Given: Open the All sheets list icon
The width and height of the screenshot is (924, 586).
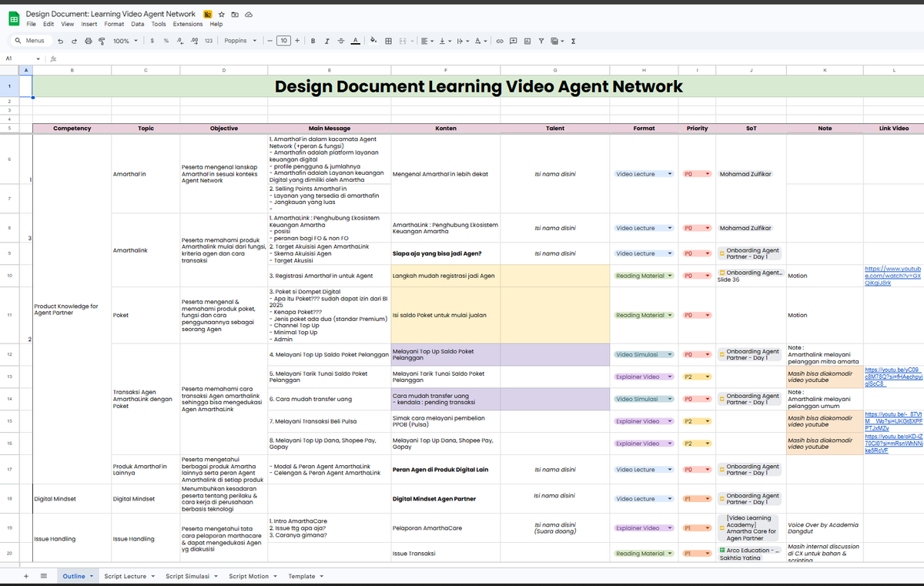Looking at the screenshot, I should (x=44, y=576).
